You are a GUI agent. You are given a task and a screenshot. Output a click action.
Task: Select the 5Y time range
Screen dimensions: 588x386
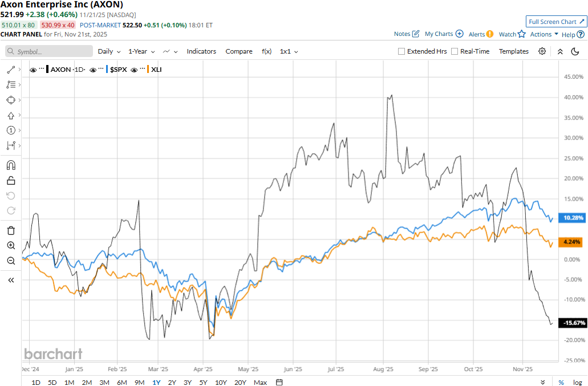[x=203, y=382]
